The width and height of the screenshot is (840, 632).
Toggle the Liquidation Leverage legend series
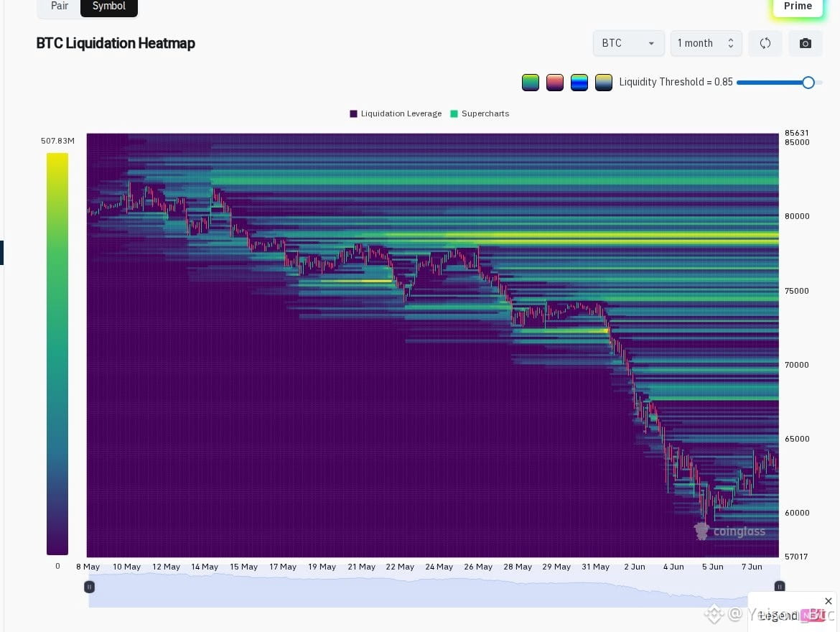tap(396, 113)
